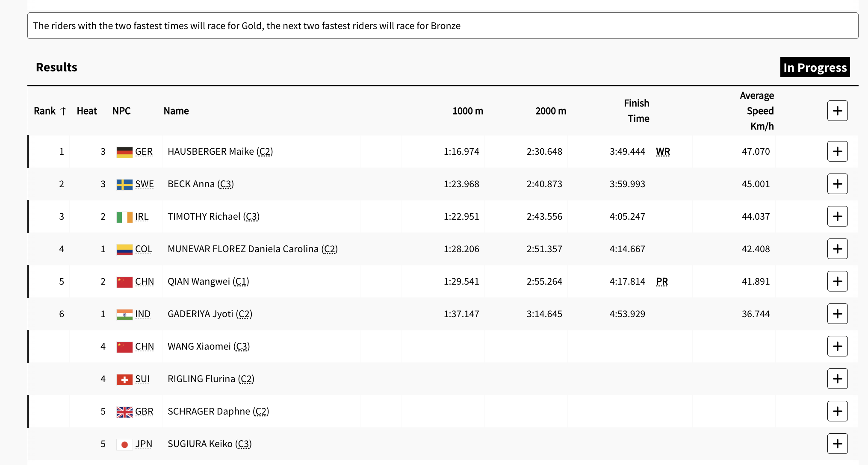Click the Swedish flag icon
The width and height of the screenshot is (868, 465).
tap(124, 185)
